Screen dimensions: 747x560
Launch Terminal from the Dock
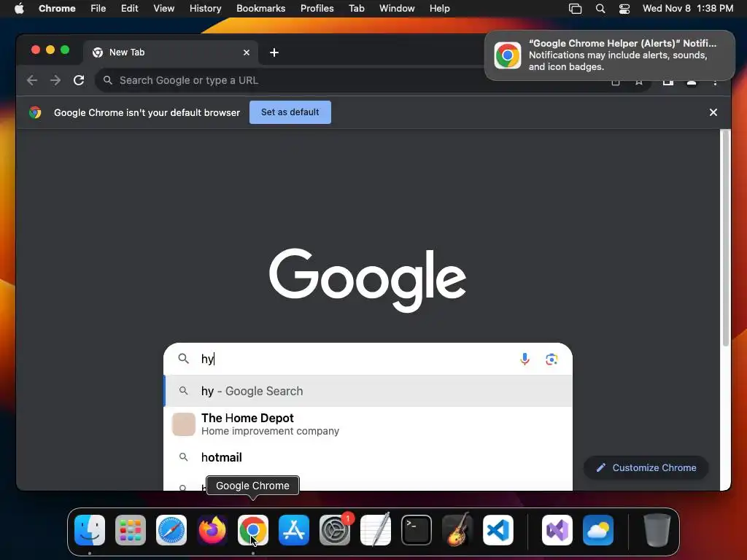[x=417, y=530]
